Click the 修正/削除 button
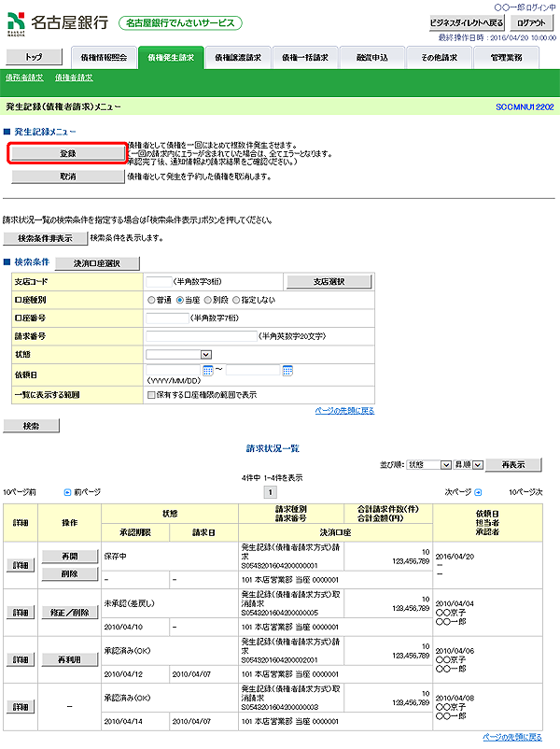The image size is (560, 749). pos(70,613)
